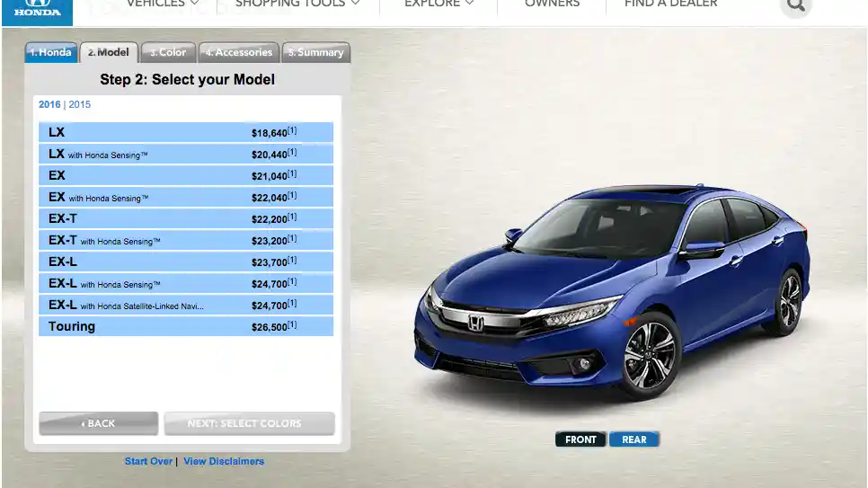This screenshot has height=488, width=868.
Task: Choose the EX-T trim at $22,200
Action: point(186,218)
